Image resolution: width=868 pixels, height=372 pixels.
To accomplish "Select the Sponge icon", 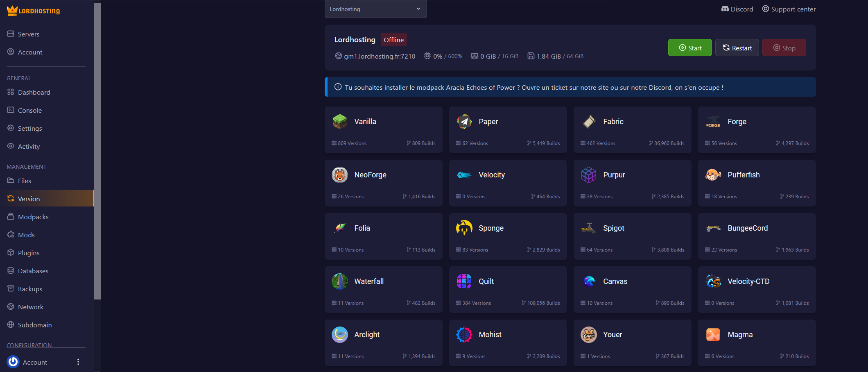I will click(x=464, y=228).
